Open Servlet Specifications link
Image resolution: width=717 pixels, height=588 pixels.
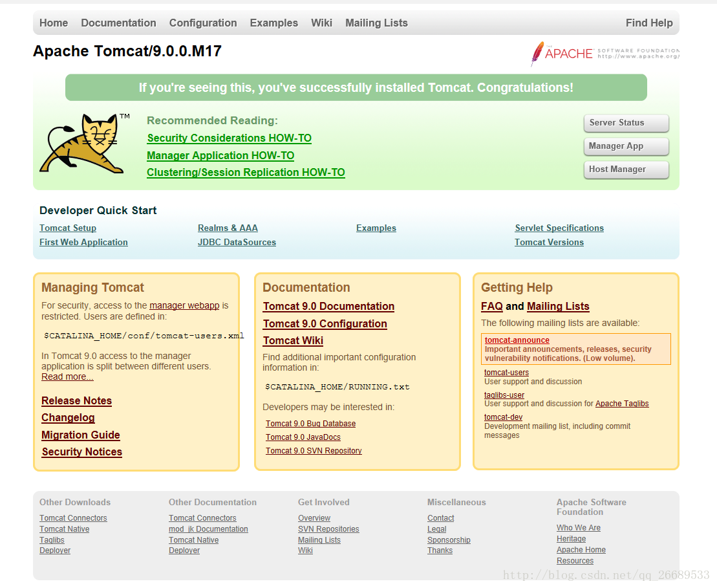[x=559, y=228]
